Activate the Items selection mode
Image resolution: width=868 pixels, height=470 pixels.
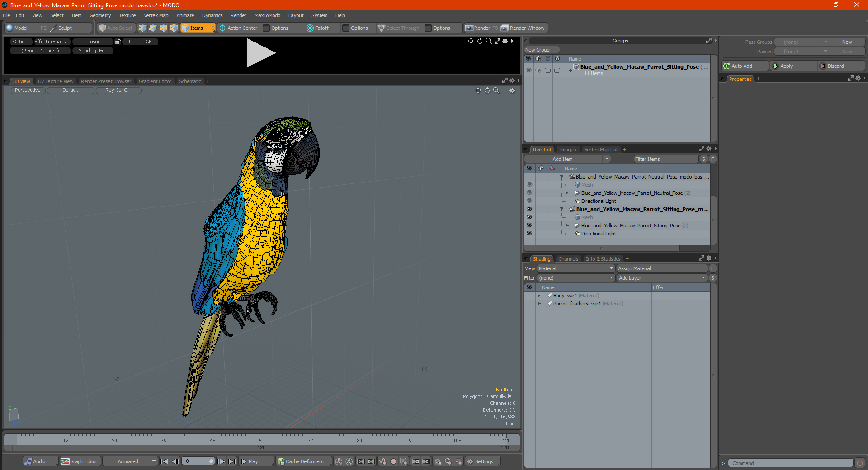coord(198,28)
